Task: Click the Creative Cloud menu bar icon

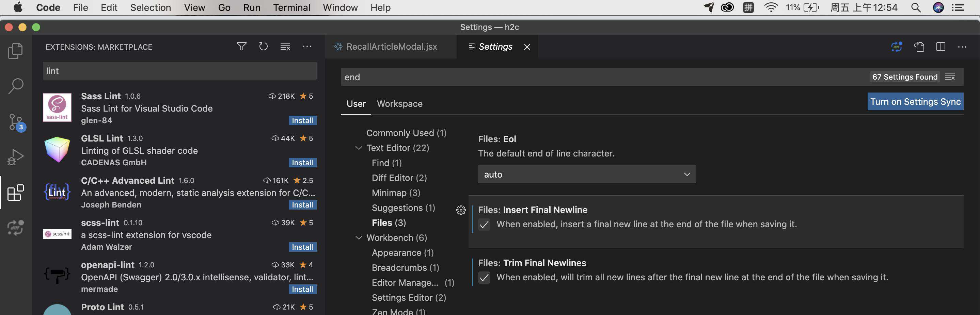Action: [x=727, y=7]
